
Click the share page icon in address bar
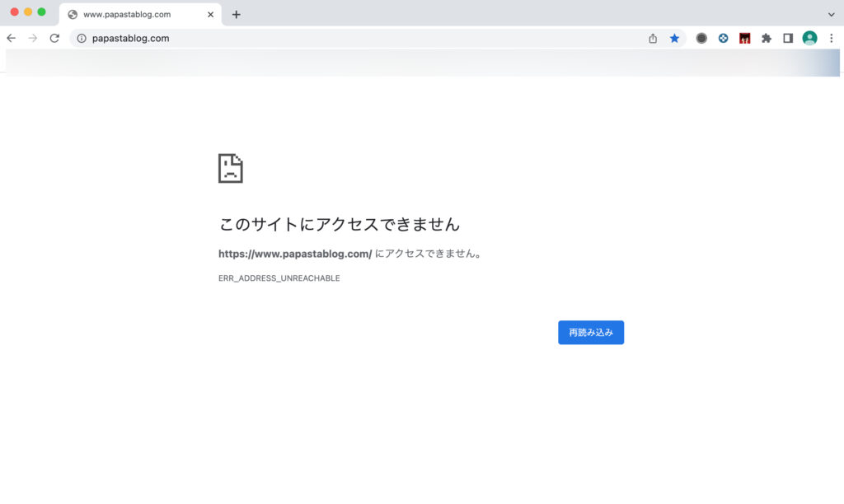(653, 38)
